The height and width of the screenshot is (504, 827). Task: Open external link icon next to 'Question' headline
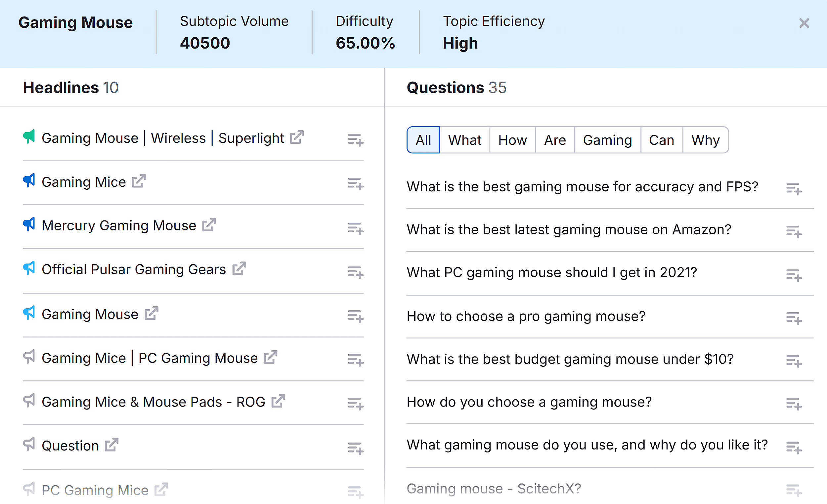point(111,445)
